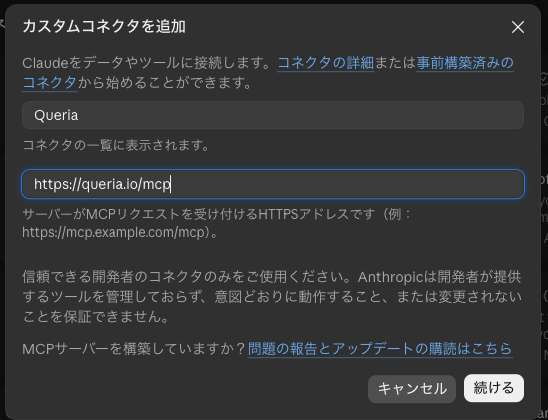Focus the connector name field containing Queria
This screenshot has width=548, height=420.
(x=273, y=115)
